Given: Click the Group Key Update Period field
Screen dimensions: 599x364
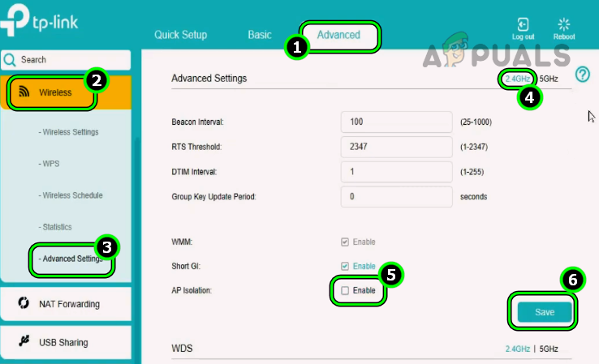Looking at the screenshot, I should 397,196.
